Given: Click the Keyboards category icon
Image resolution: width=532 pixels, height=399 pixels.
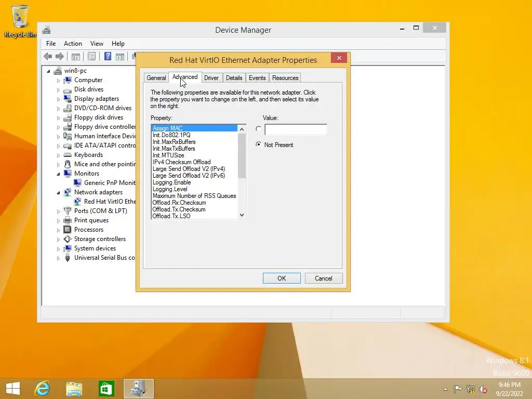Looking at the screenshot, I should click(x=68, y=155).
